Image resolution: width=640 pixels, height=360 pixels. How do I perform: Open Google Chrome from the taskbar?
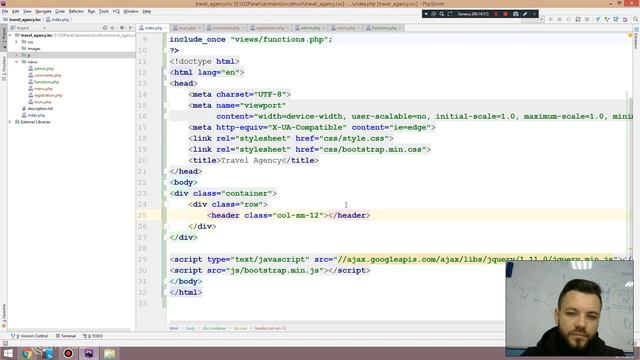27,353
